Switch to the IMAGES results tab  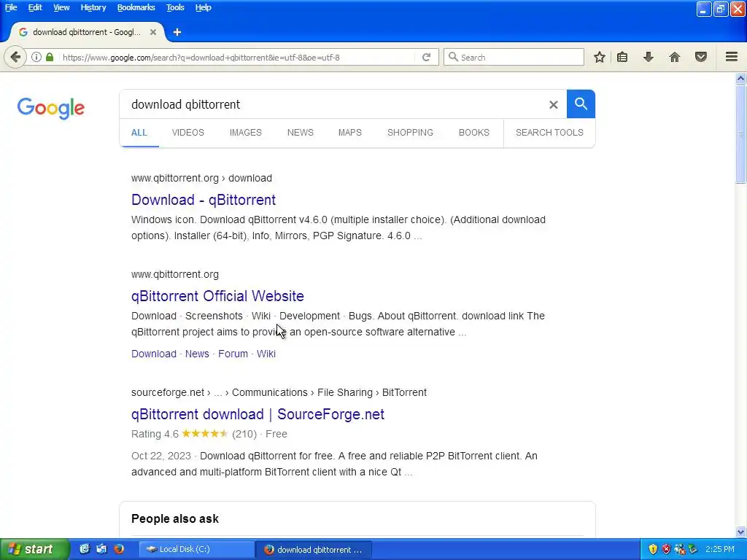(245, 133)
